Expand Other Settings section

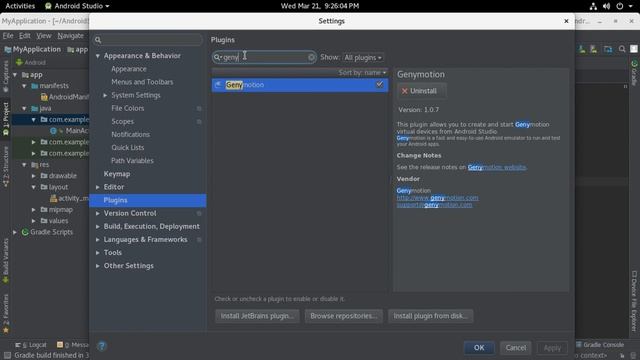click(x=98, y=266)
